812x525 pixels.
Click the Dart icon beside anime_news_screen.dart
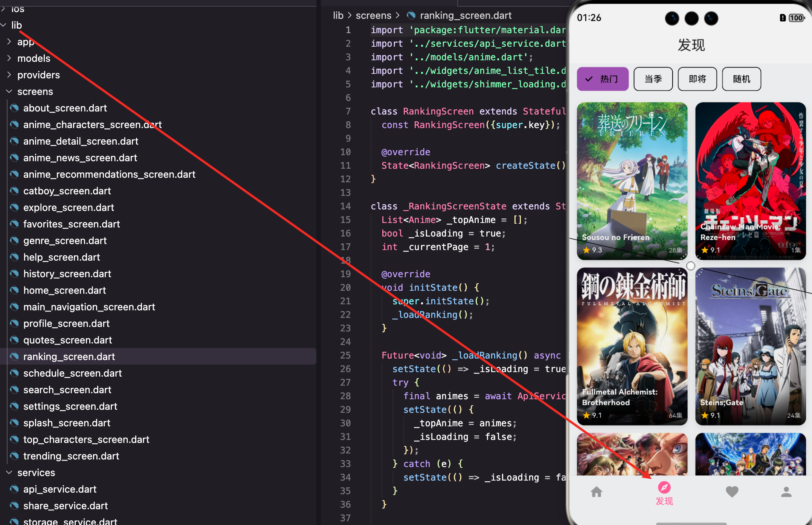(x=14, y=158)
